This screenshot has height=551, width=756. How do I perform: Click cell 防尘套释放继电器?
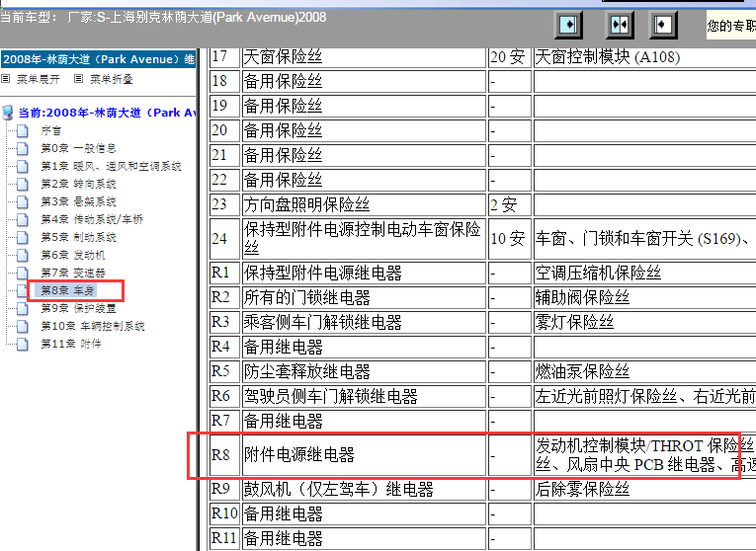[364, 372]
